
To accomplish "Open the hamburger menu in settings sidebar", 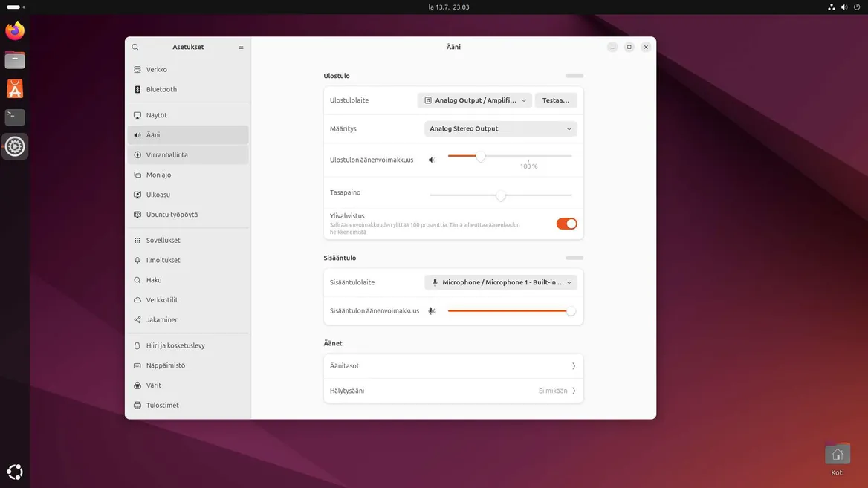I will [241, 47].
